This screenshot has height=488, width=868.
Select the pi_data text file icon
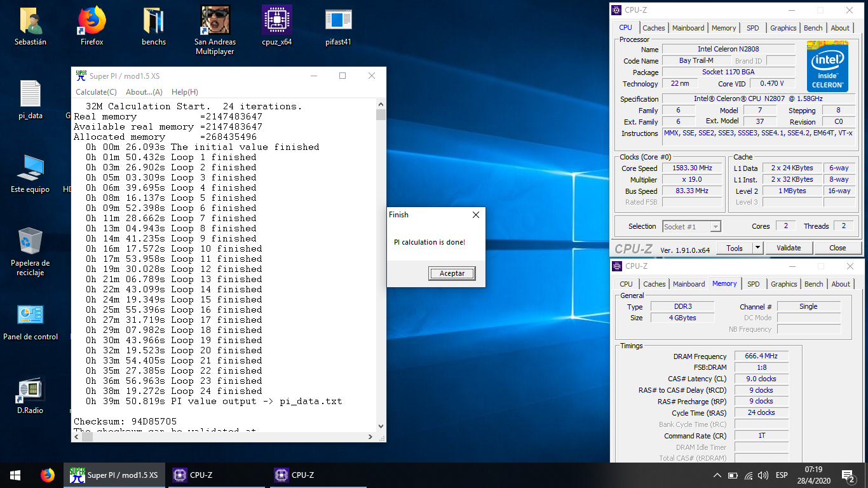[31, 100]
